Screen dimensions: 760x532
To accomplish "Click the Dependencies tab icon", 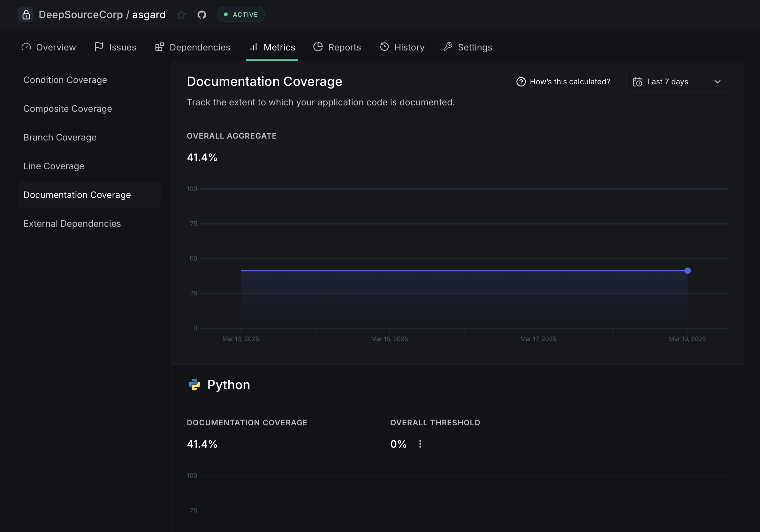I will click(160, 47).
